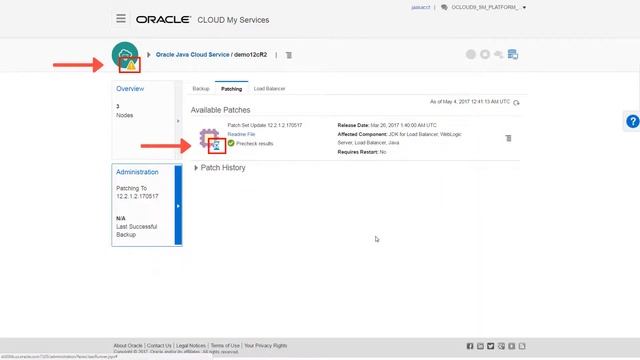Screen dimensions: 640x360
Task: Click the greyed-out stop service icon
Action: (485, 54)
